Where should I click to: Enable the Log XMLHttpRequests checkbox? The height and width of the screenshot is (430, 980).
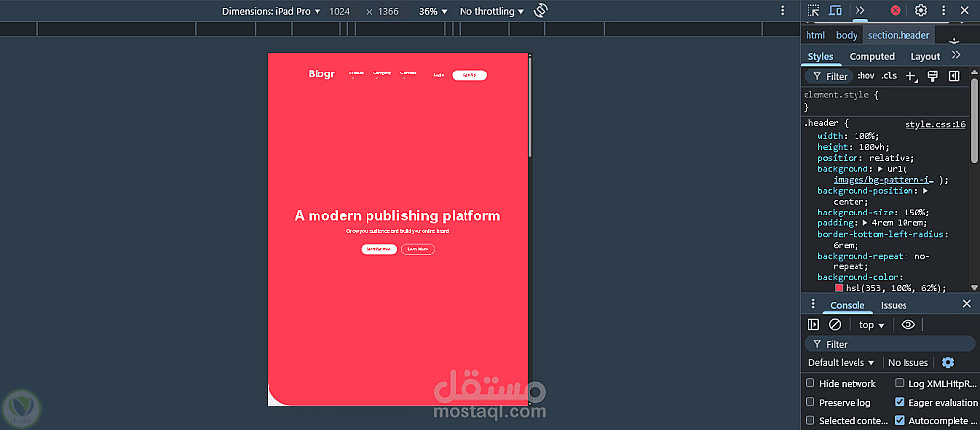pyautogui.click(x=900, y=383)
